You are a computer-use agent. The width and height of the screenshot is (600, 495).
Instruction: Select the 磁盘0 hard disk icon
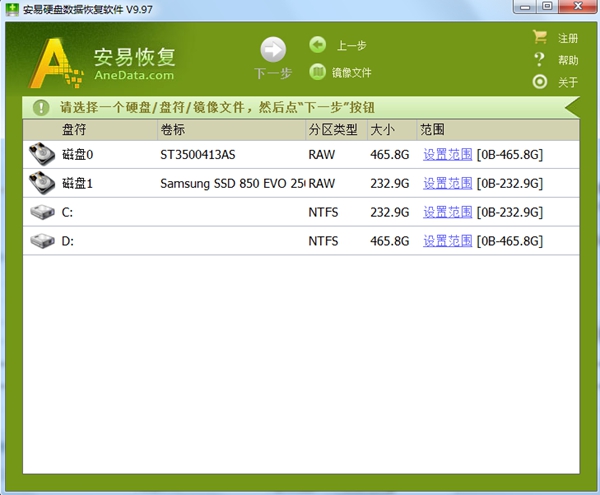tap(43, 155)
